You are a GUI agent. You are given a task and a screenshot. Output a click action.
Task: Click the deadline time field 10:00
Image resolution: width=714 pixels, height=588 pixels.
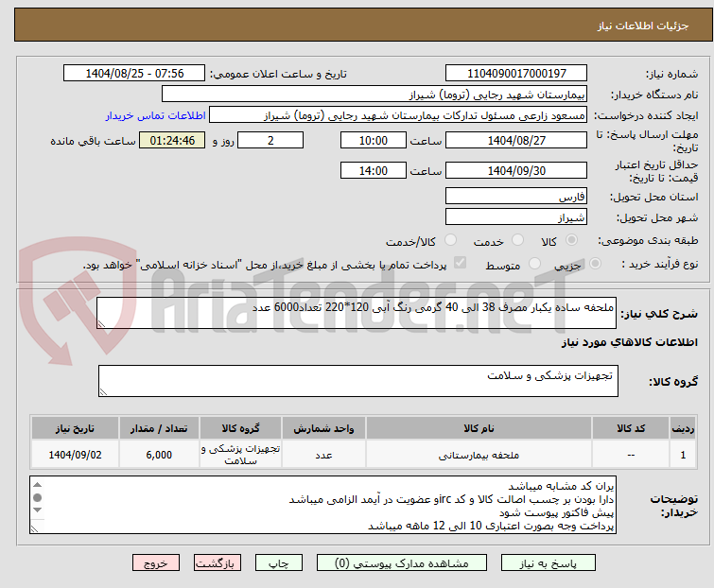coord(374,141)
